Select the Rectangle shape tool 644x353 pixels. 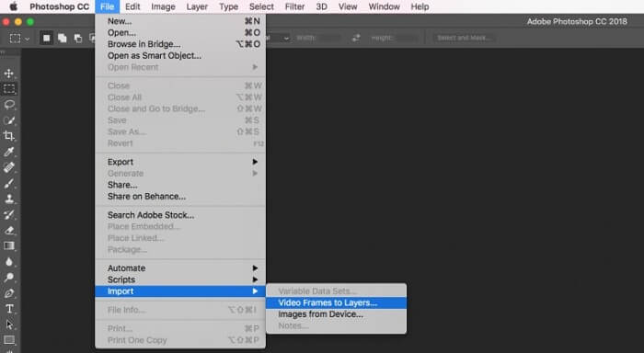click(9, 340)
